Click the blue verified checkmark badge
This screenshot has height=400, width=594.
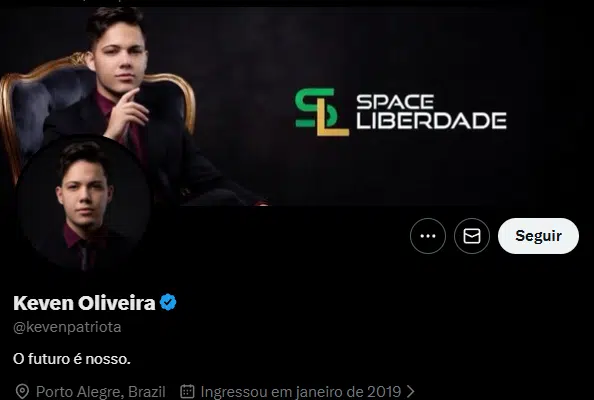tap(168, 302)
